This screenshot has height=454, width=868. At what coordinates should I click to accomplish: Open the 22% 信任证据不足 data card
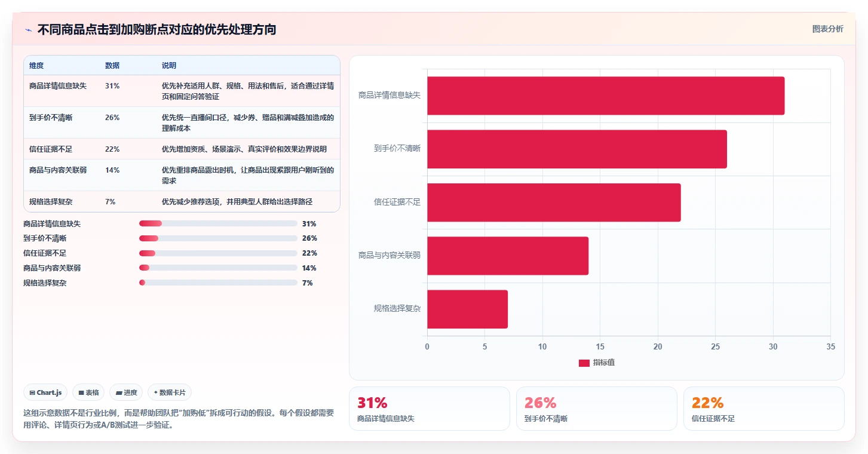tap(763, 409)
